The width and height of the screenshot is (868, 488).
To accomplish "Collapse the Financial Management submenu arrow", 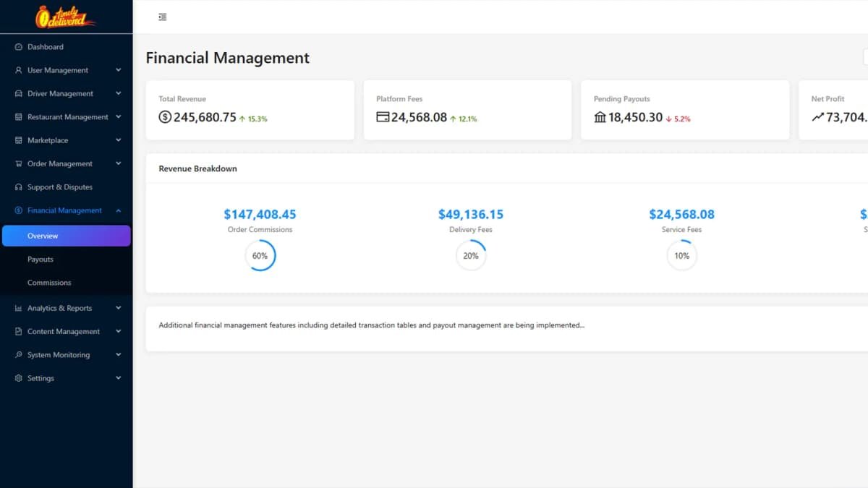I will (x=118, y=210).
